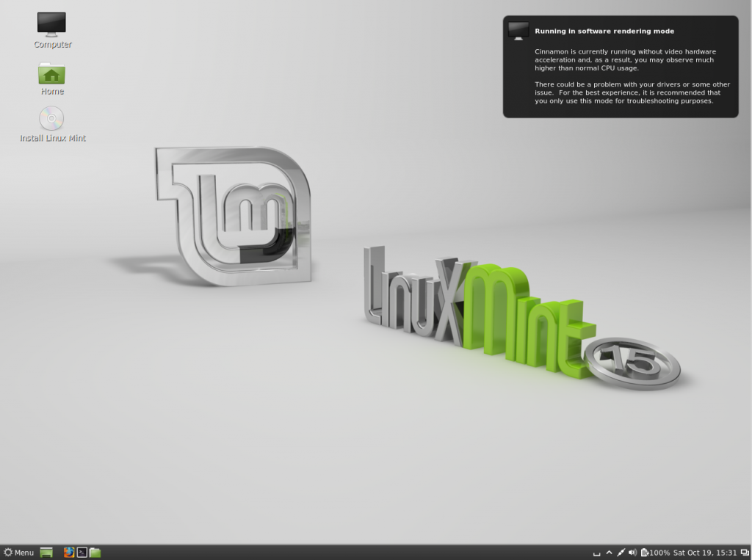Click the Show Desktop panel icon

(46, 553)
